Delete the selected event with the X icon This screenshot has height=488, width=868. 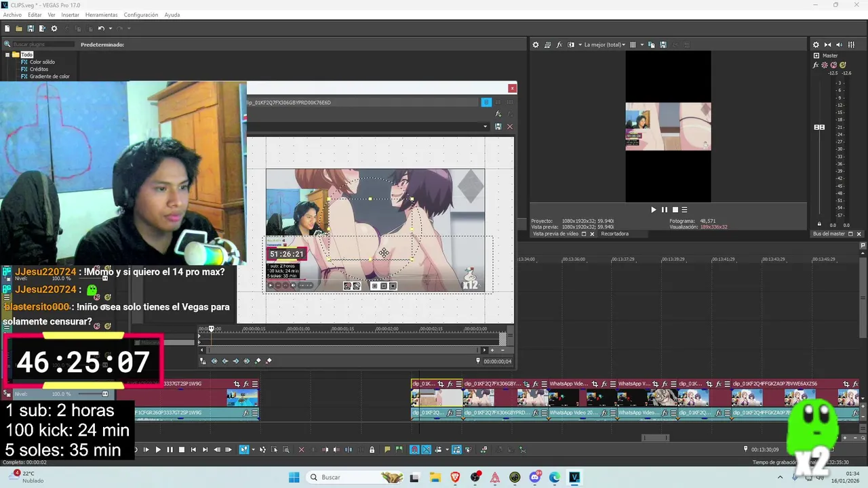pyautogui.click(x=302, y=449)
